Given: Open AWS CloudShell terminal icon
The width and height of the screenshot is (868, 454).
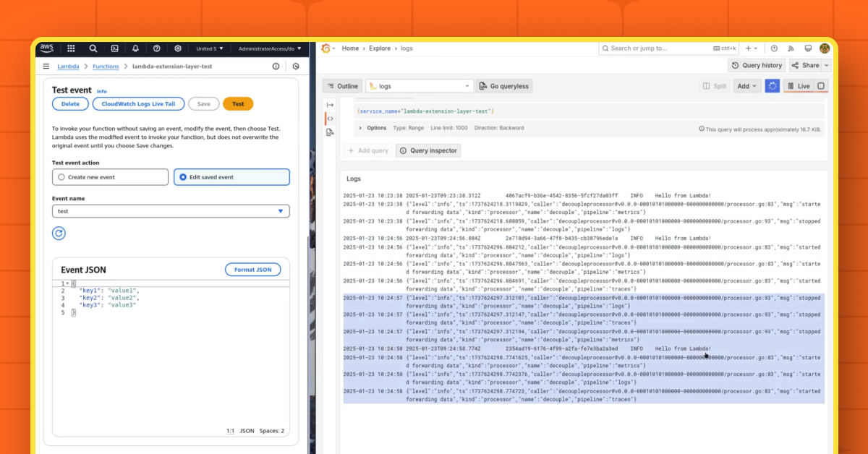Looking at the screenshot, I should click(x=114, y=48).
